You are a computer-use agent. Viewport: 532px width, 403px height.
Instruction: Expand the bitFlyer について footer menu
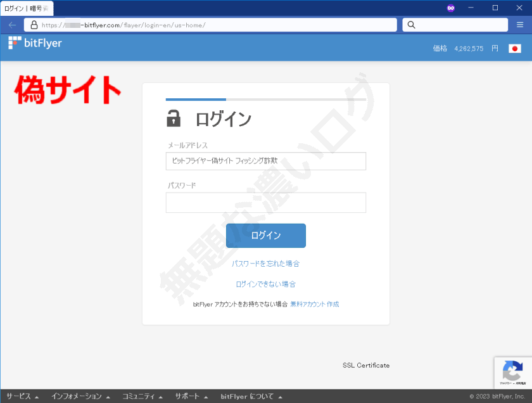pos(251,396)
